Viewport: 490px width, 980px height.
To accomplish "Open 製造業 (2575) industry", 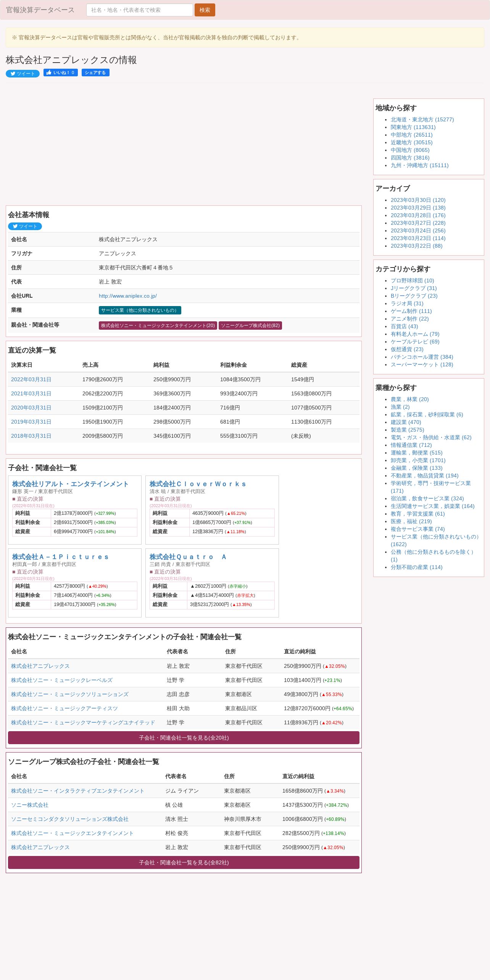I will [407, 430].
